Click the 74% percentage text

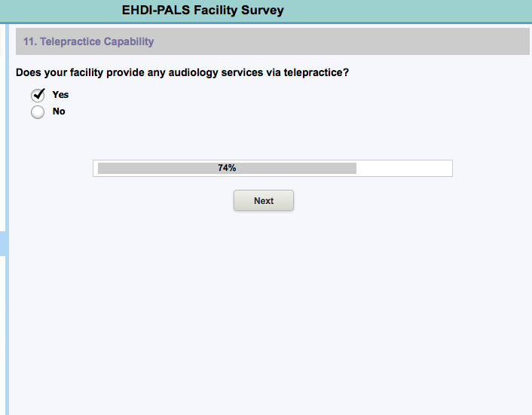click(227, 168)
